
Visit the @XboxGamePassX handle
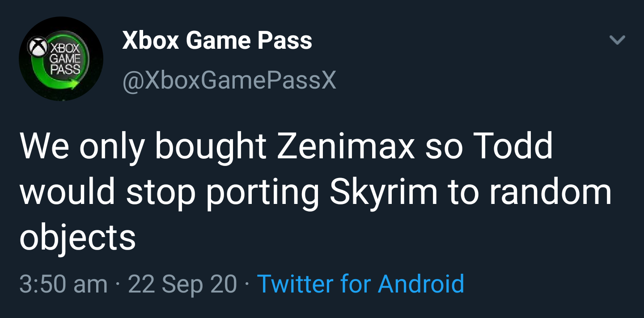[229, 81]
